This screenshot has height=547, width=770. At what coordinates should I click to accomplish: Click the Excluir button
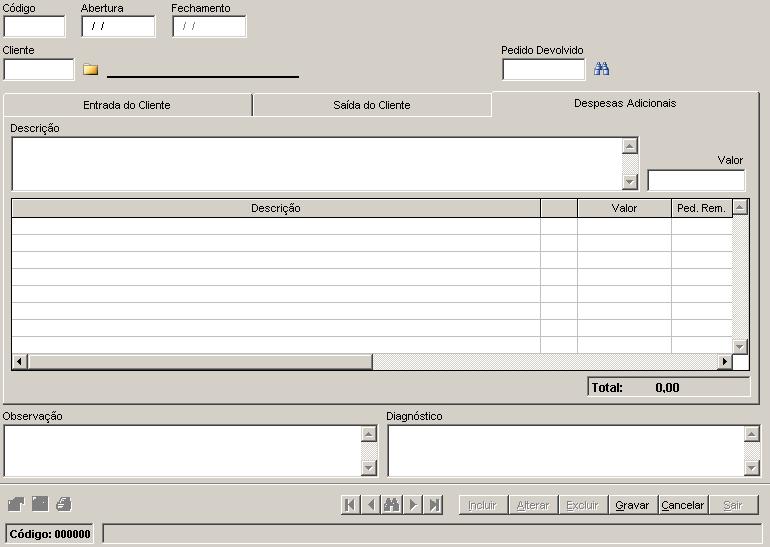click(582, 505)
